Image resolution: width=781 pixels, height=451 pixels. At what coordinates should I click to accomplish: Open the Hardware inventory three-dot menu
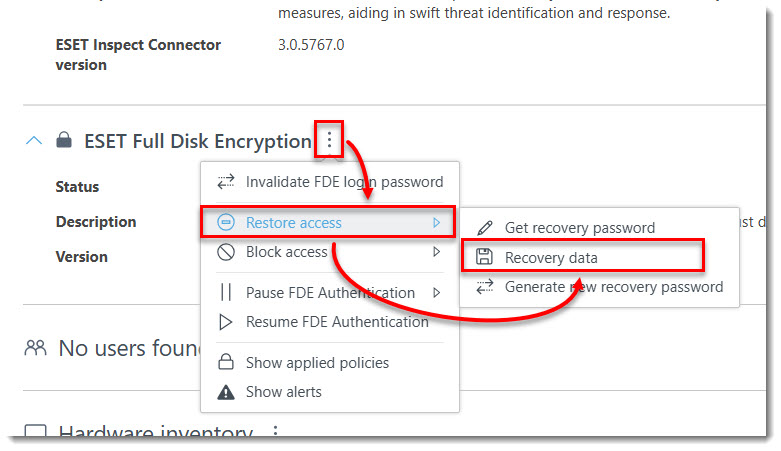tap(275, 431)
